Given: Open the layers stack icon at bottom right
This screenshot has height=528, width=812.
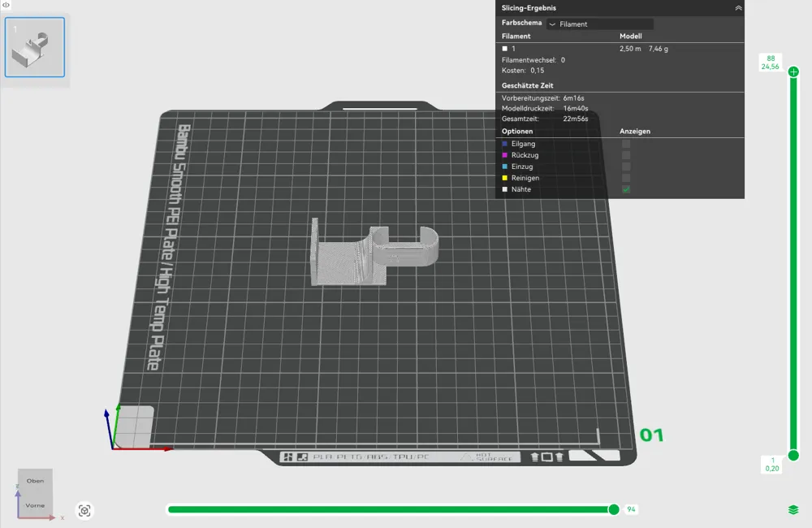Looking at the screenshot, I should [793, 510].
